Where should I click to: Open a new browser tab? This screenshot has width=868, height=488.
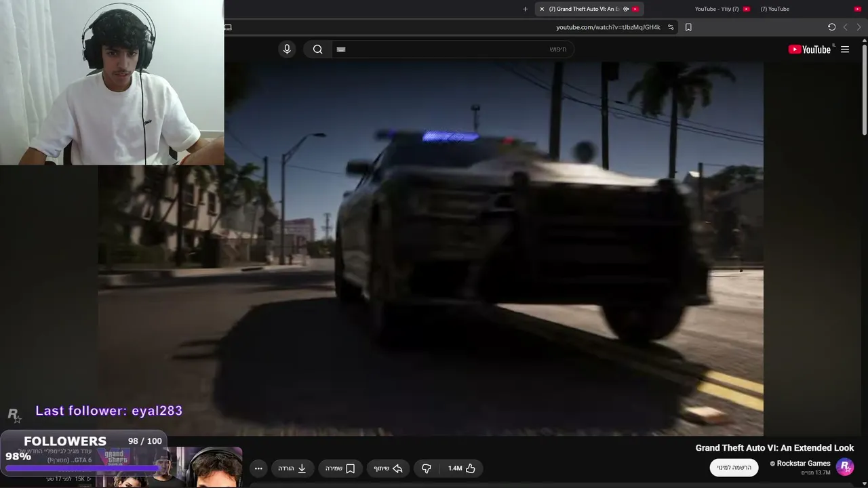pyautogui.click(x=525, y=9)
